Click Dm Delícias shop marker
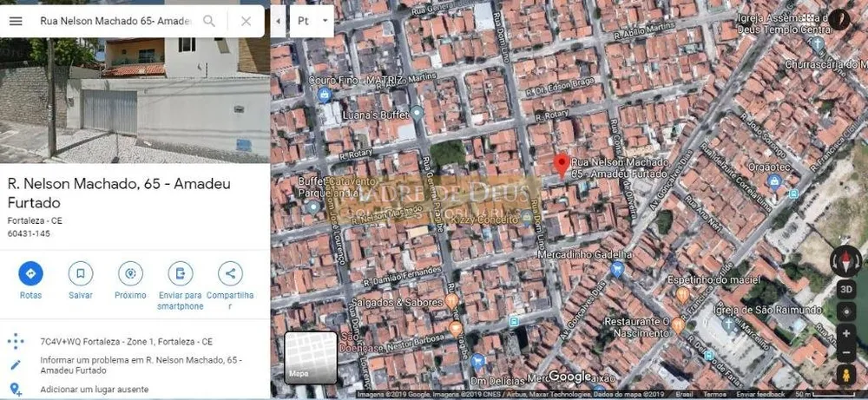Viewport: 868px width, 400px height. coord(477,363)
